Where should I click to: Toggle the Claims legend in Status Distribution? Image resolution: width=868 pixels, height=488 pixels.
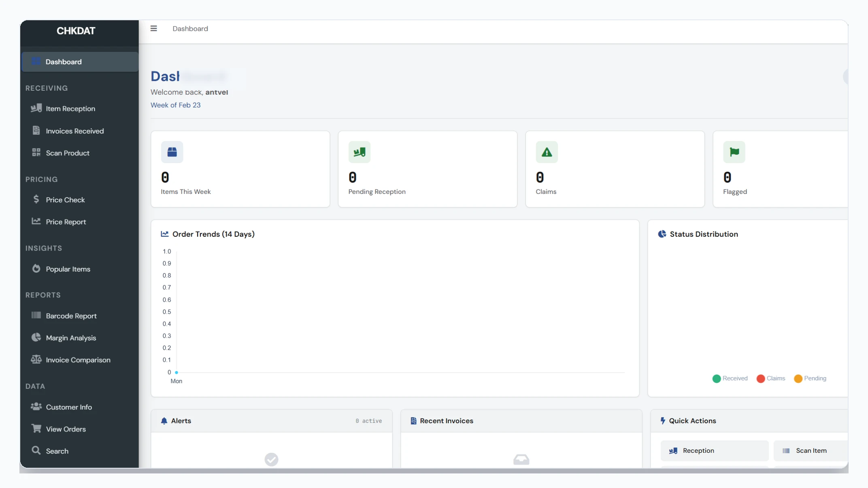(x=770, y=378)
